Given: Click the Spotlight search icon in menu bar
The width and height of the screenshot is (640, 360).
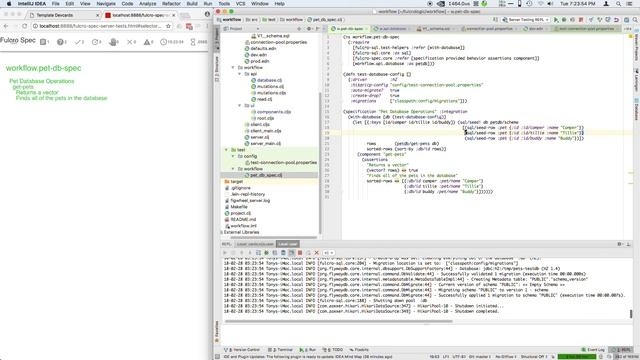Looking at the screenshot, I should pos(619,4).
